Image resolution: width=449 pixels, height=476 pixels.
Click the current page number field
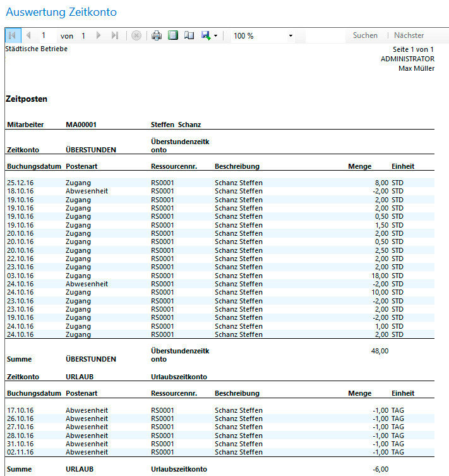[48, 35]
